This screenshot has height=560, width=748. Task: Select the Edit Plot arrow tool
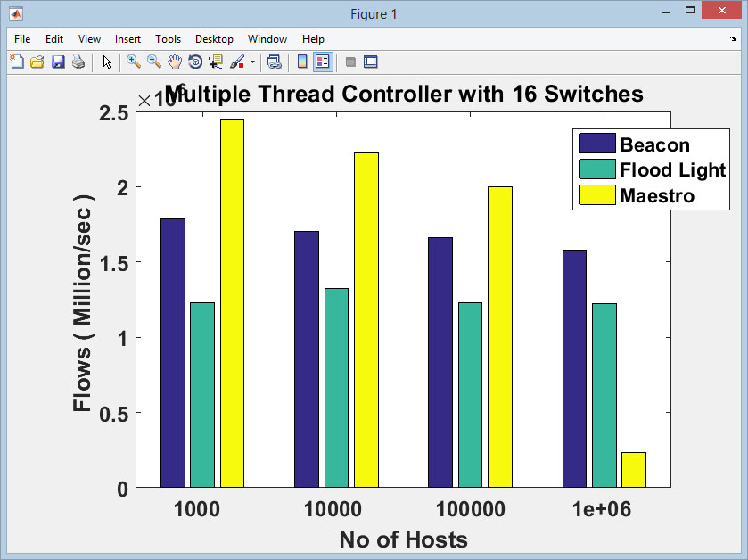pyautogui.click(x=107, y=62)
